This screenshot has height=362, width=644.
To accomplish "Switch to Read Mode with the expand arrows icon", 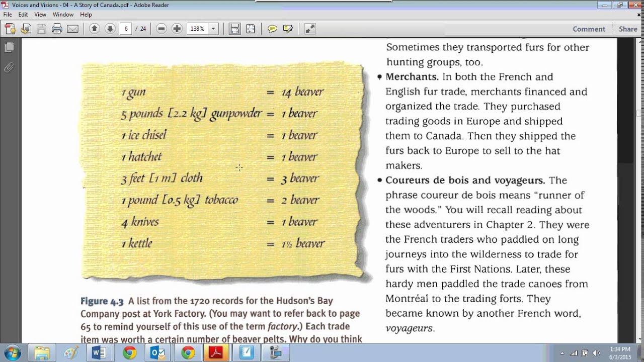I will pyautogui.click(x=310, y=29).
